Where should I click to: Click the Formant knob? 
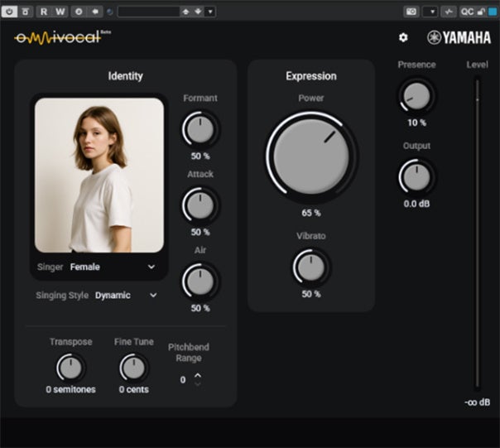pos(200,129)
